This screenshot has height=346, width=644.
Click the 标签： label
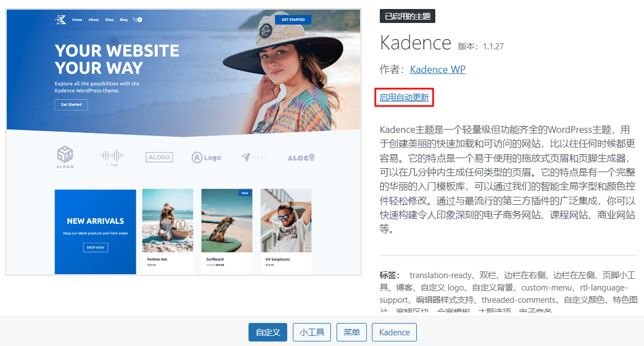coord(390,275)
